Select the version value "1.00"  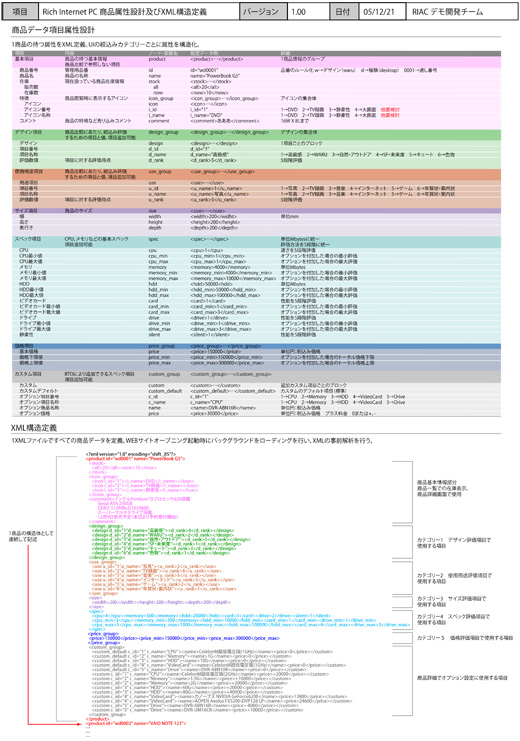pos(298,11)
